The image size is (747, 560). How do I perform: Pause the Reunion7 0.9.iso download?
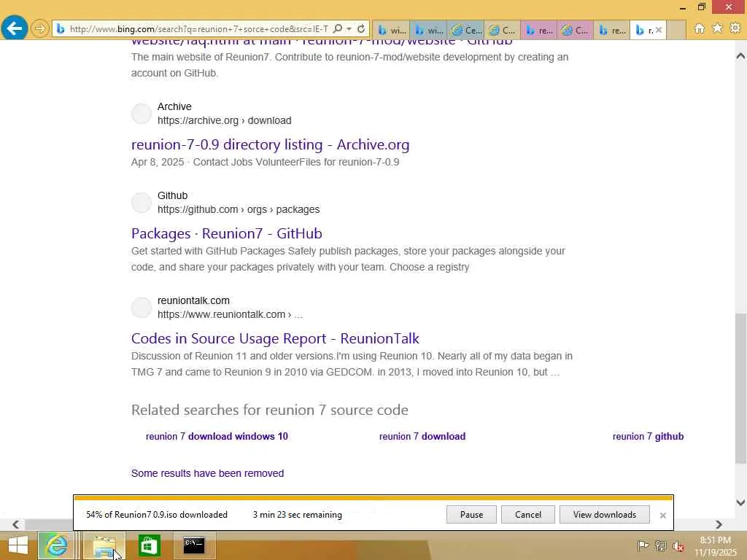[471, 514]
